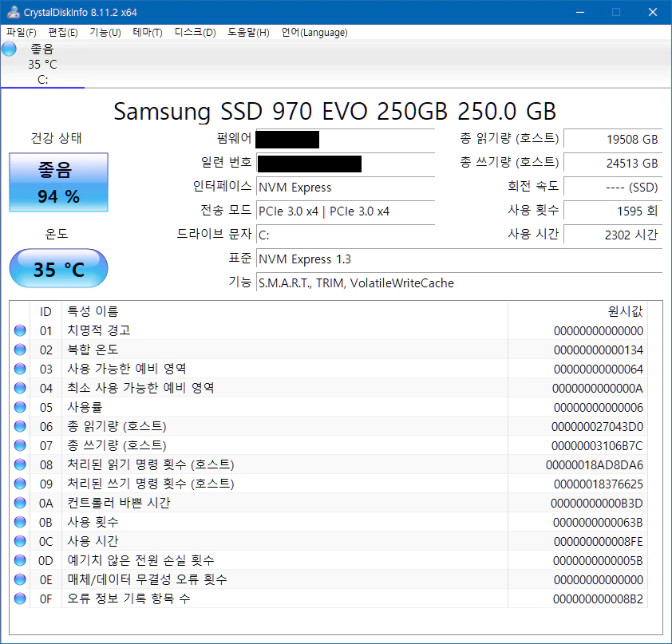This screenshot has height=644, width=672.
Task: Click the ---- (SSD) rotation speed value
Action: coord(613,188)
